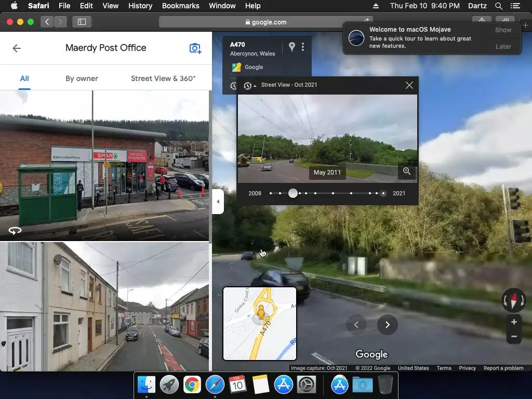This screenshot has width=532, height=399.
Task: Click the 360 rotate icon on Spar photo
Action: click(x=15, y=231)
